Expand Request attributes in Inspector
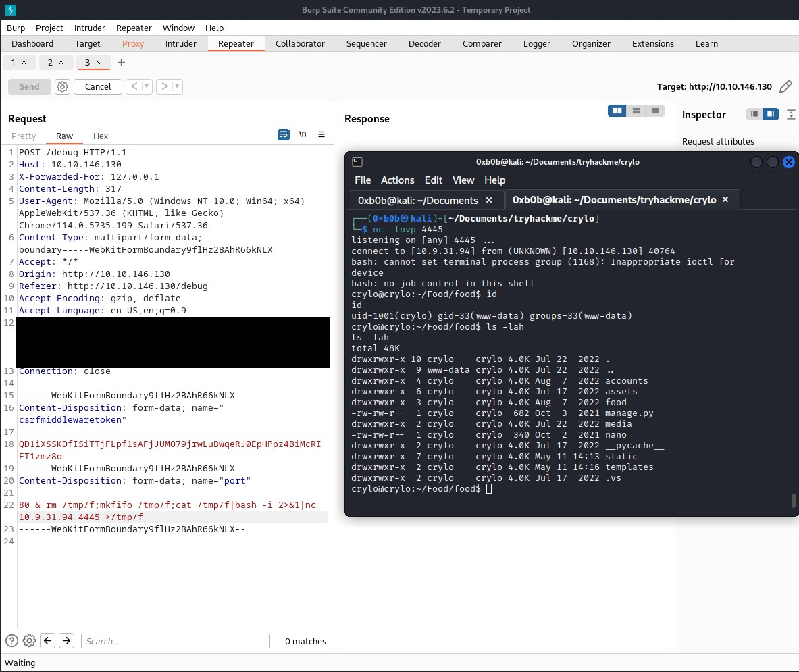Viewport: 799px width, 672px height. pos(718,142)
